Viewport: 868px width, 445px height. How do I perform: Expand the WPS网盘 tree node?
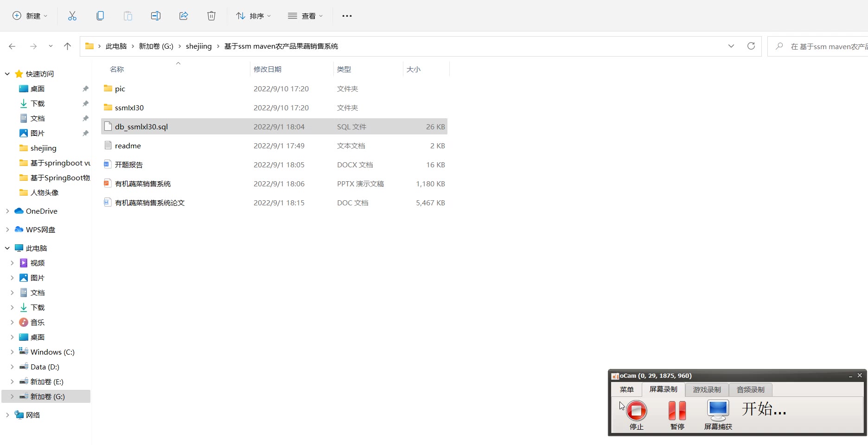7,229
